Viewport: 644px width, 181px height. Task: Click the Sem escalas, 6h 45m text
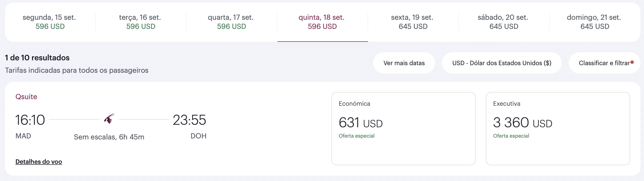pos(109,137)
